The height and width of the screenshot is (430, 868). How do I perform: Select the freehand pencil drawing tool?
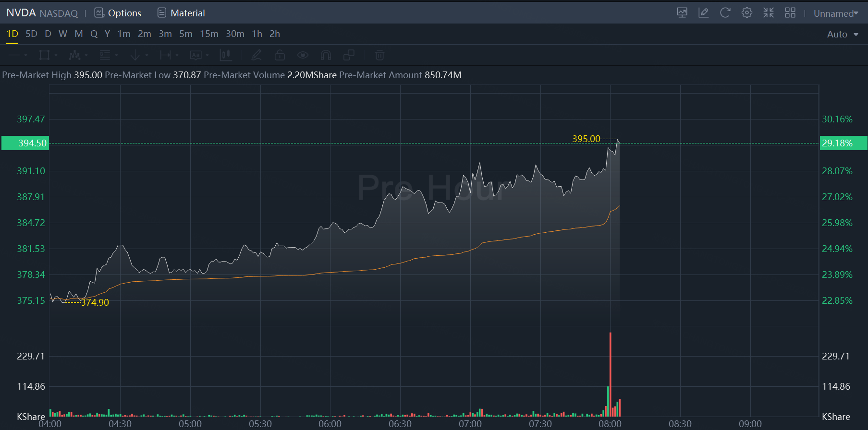pyautogui.click(x=257, y=55)
